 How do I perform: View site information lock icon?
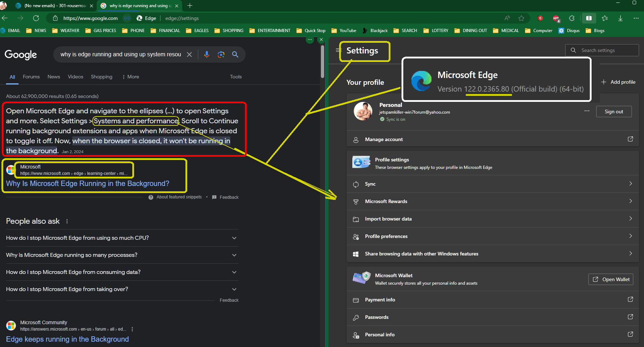tap(55, 18)
